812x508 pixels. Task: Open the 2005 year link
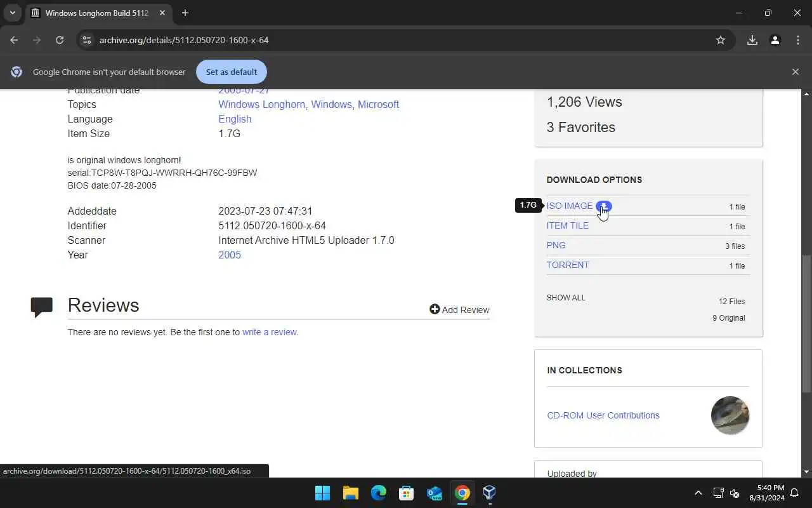[x=230, y=255]
